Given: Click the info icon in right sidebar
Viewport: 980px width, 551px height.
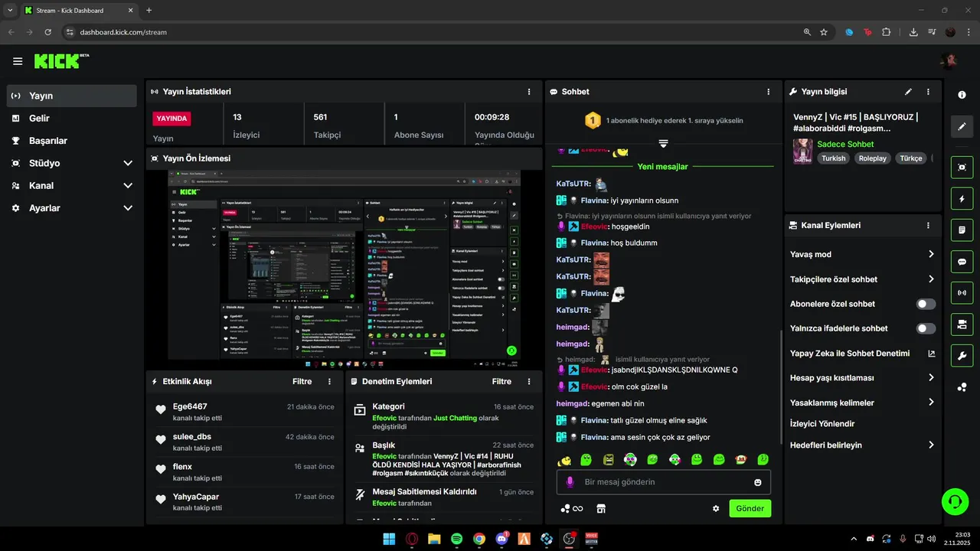Looking at the screenshot, I should pyautogui.click(x=962, y=95).
